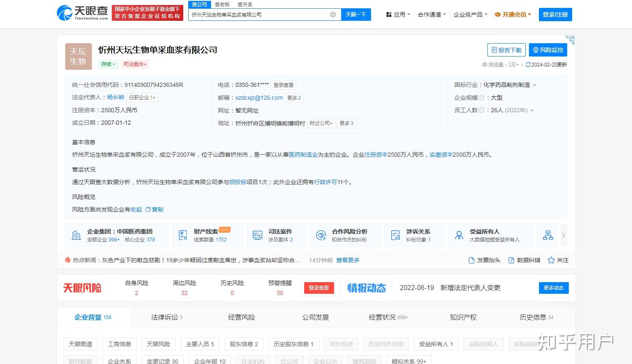The height and width of the screenshot is (364, 632).
Task: Switch to the 公司发展 tab
Action: point(315,317)
